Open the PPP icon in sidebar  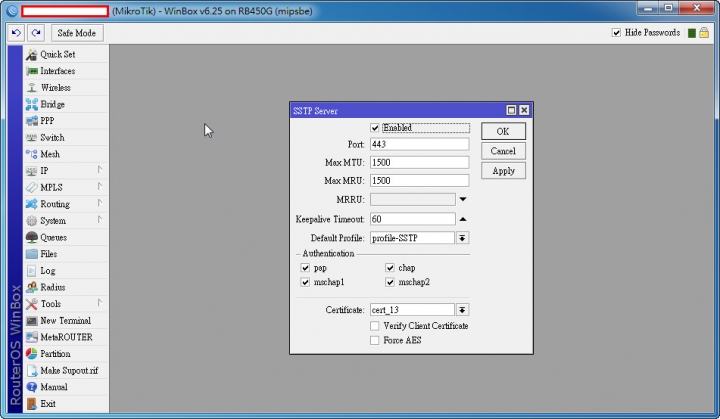pyautogui.click(x=32, y=121)
